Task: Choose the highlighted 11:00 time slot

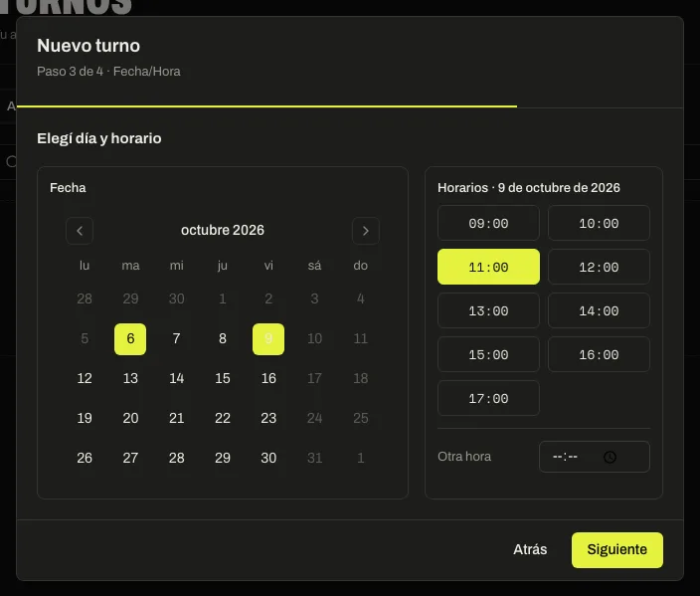Action: (x=488, y=267)
